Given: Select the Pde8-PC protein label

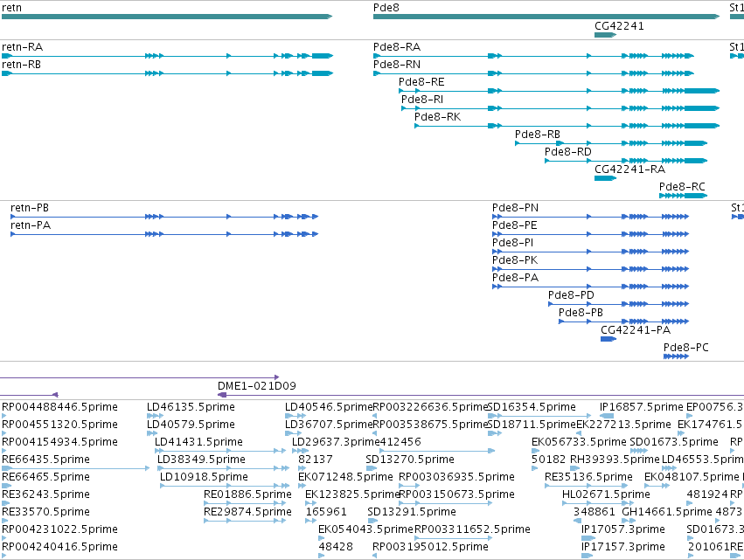Looking at the screenshot, I should (686, 348).
